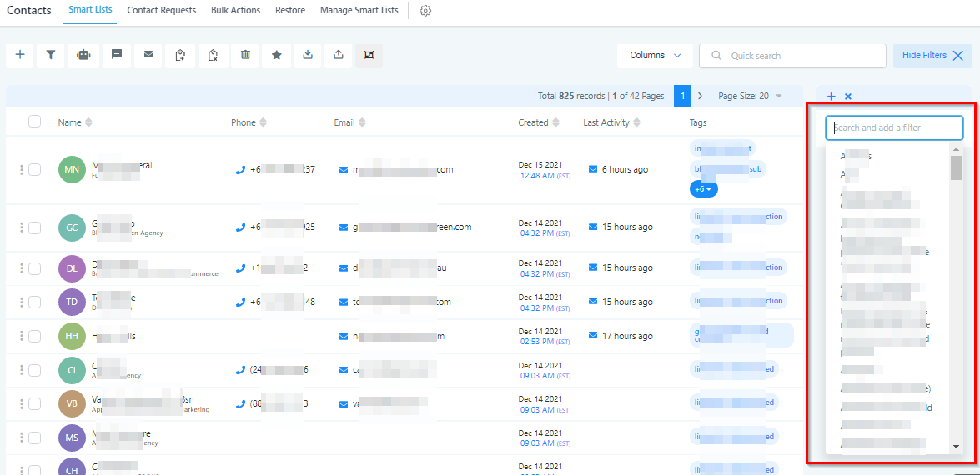Click the send email envelope icon
This screenshot has height=475, width=980.
[148, 55]
